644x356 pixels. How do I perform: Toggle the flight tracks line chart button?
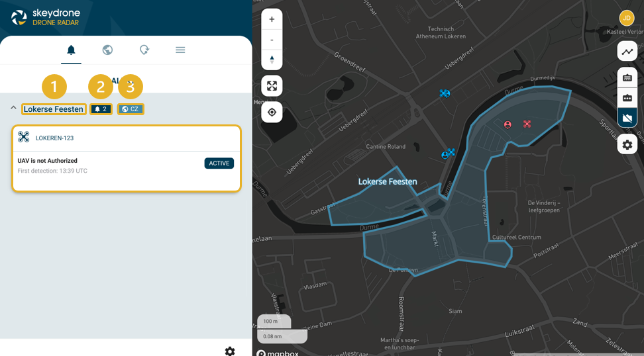627,51
